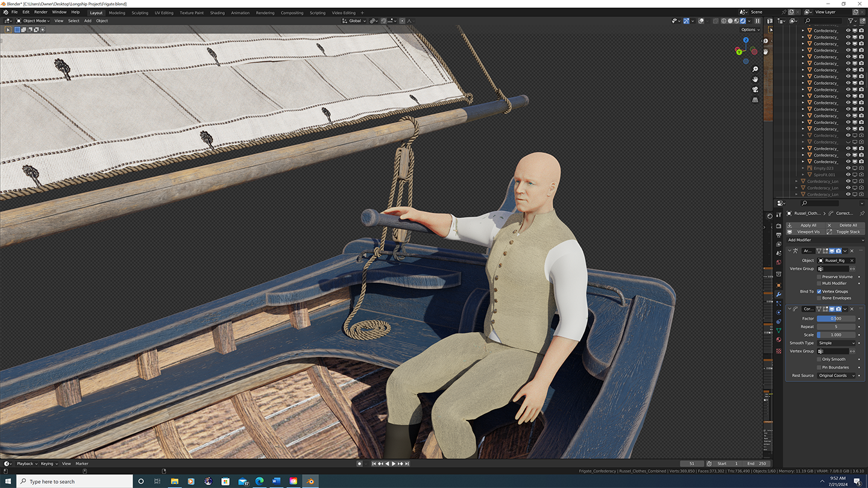Open the File menu
Image resolution: width=868 pixels, height=488 pixels.
click(x=14, y=12)
